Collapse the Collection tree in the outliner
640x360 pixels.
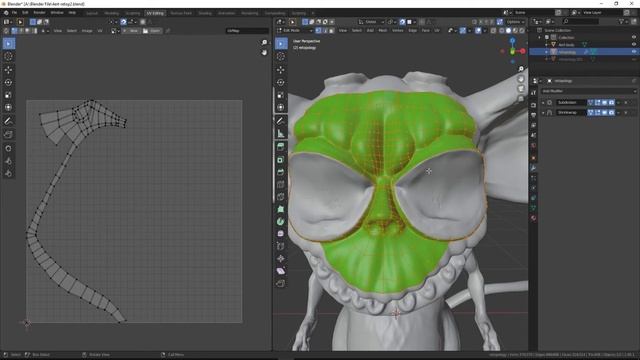(540, 38)
